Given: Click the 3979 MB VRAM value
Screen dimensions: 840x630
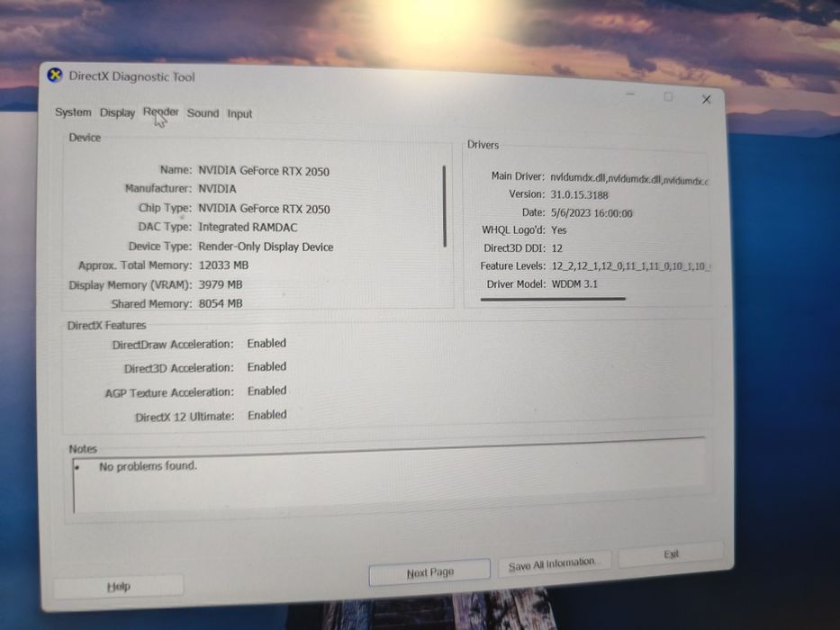Looking at the screenshot, I should click(221, 284).
